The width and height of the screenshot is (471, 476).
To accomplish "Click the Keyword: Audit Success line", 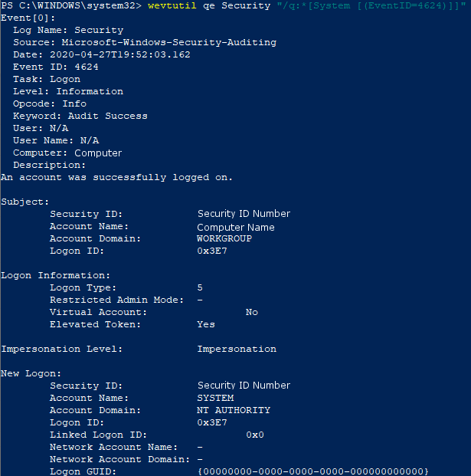I will point(80,116).
